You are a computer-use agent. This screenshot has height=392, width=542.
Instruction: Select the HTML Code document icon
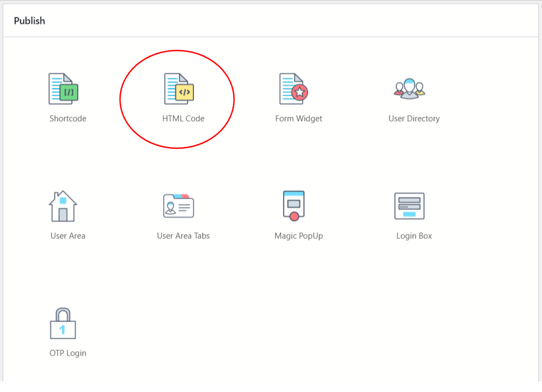coord(179,89)
